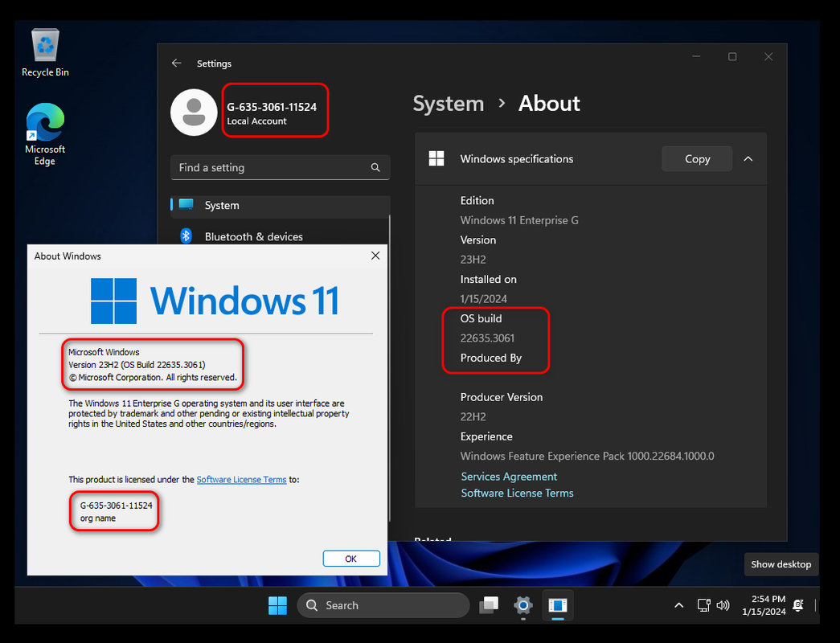Screen dimensions: 840x643
Task: Open Task View on the taskbar
Action: [x=489, y=605]
